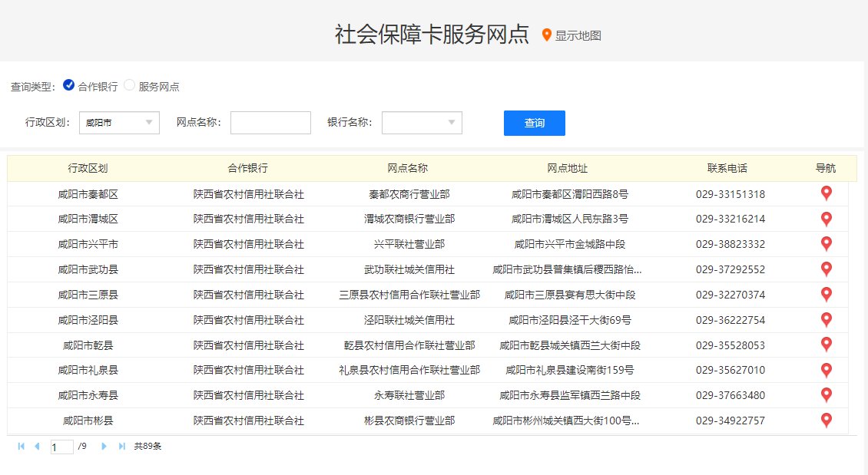Image resolution: width=868 pixels, height=475 pixels.
Task: Click the 行政区划 column header
Action: pyautogui.click(x=88, y=168)
